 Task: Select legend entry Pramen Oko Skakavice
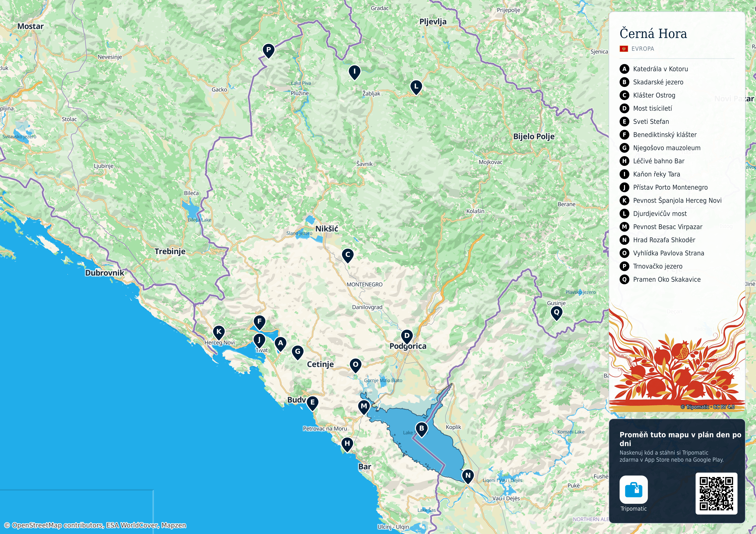pyautogui.click(x=667, y=280)
